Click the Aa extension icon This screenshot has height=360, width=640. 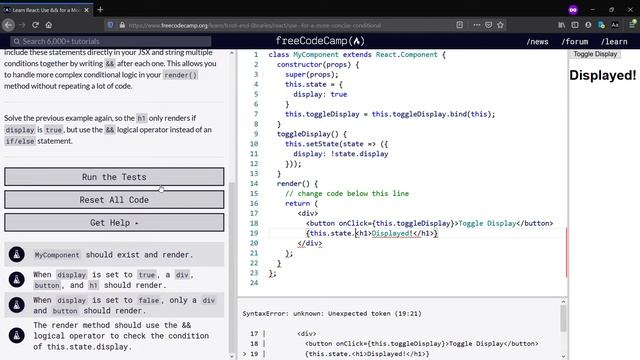(x=615, y=25)
